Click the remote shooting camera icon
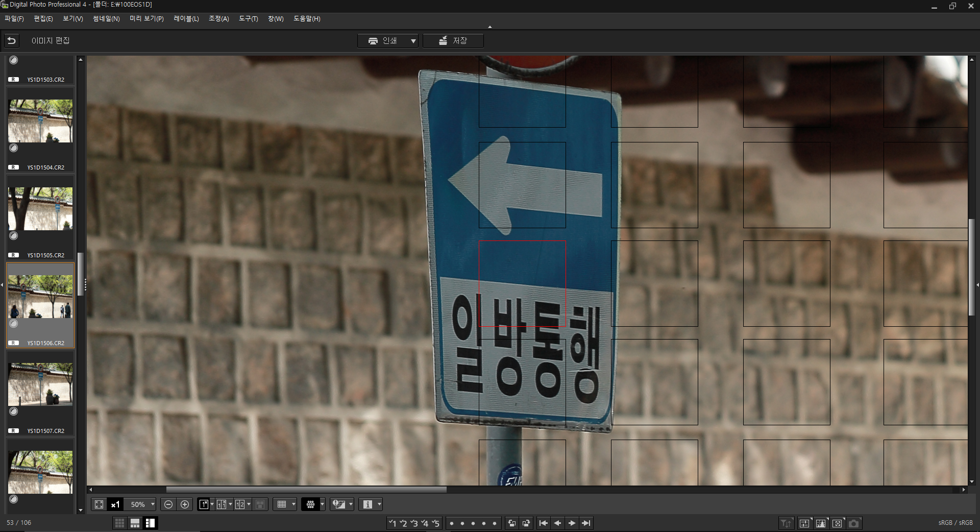This screenshot has width=980, height=532. click(x=853, y=523)
